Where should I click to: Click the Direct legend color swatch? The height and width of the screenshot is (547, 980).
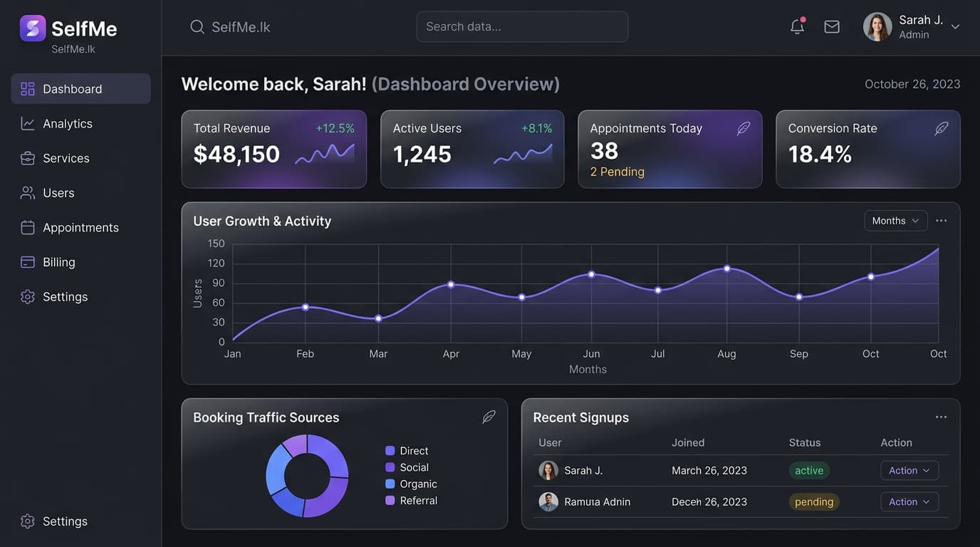click(x=390, y=451)
